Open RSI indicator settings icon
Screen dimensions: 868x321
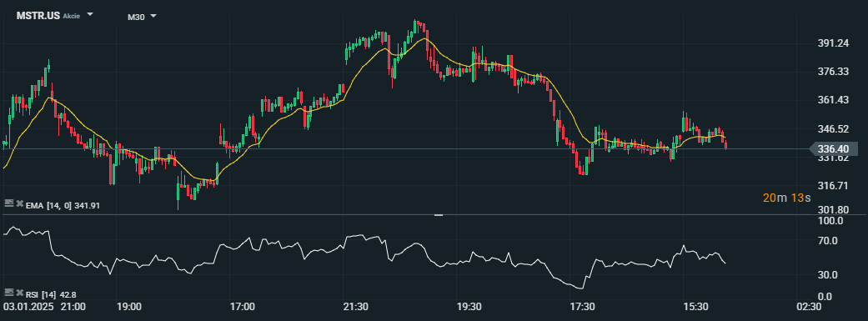click(x=9, y=292)
